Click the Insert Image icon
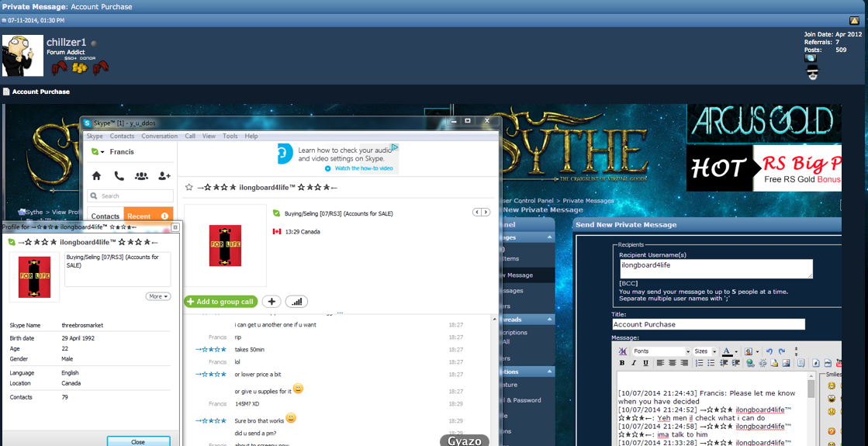This screenshot has height=446, width=868. coord(787,363)
